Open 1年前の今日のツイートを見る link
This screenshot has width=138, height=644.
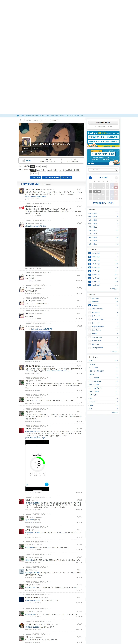(103, 203)
